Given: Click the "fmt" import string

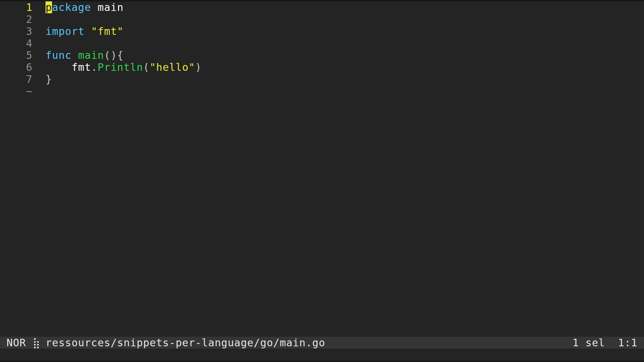Looking at the screenshot, I should (107, 32).
